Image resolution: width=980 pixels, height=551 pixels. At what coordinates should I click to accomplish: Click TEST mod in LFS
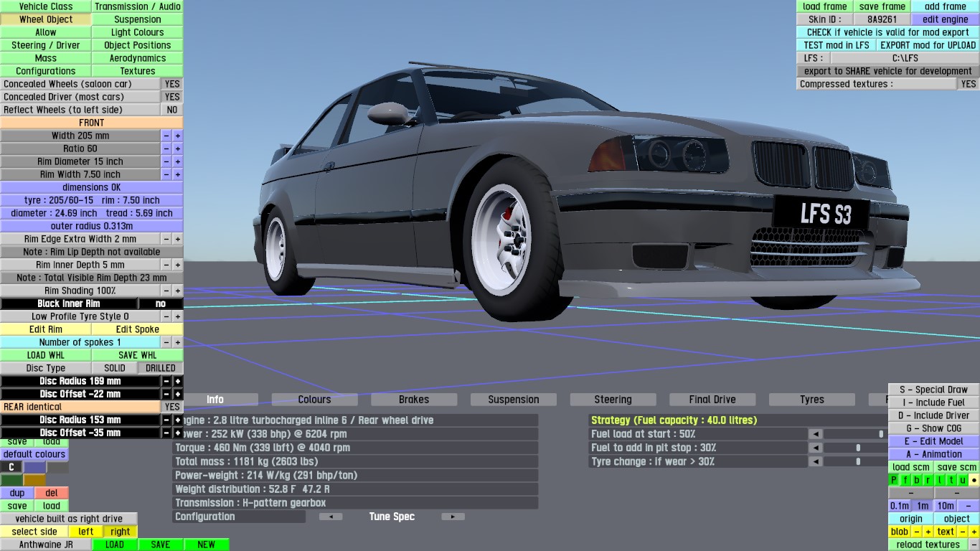click(837, 45)
